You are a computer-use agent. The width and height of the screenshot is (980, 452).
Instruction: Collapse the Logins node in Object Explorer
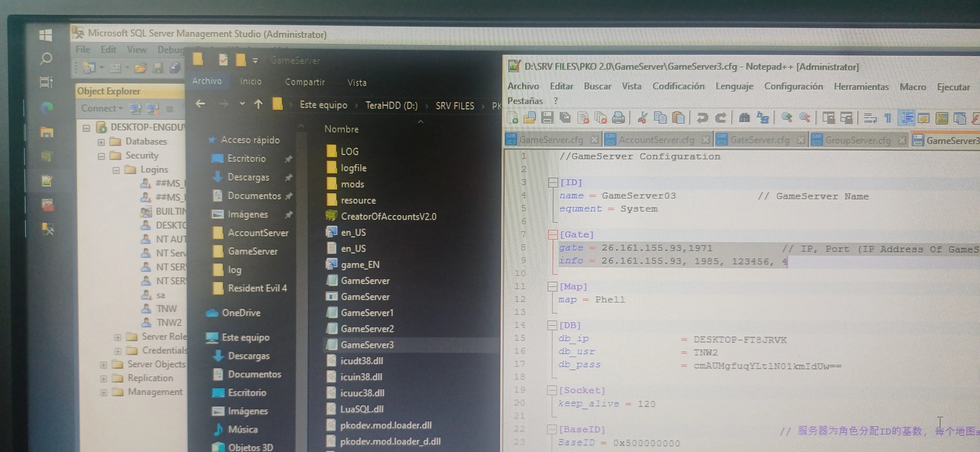(116, 170)
